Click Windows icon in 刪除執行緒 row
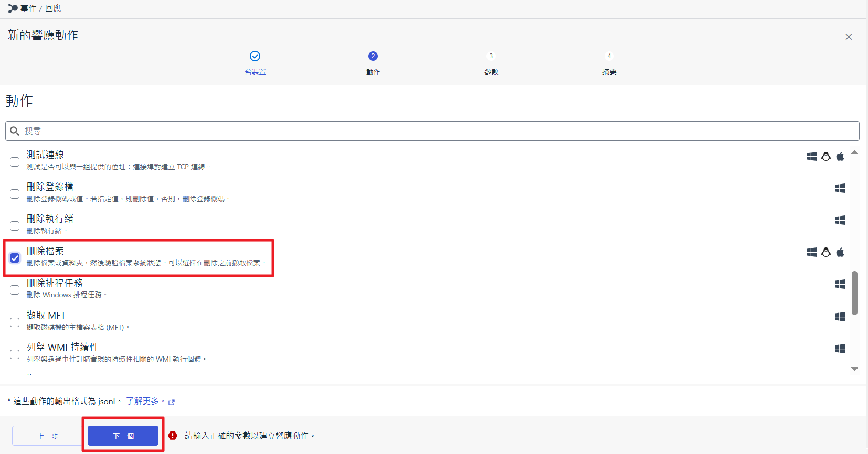 (840, 220)
